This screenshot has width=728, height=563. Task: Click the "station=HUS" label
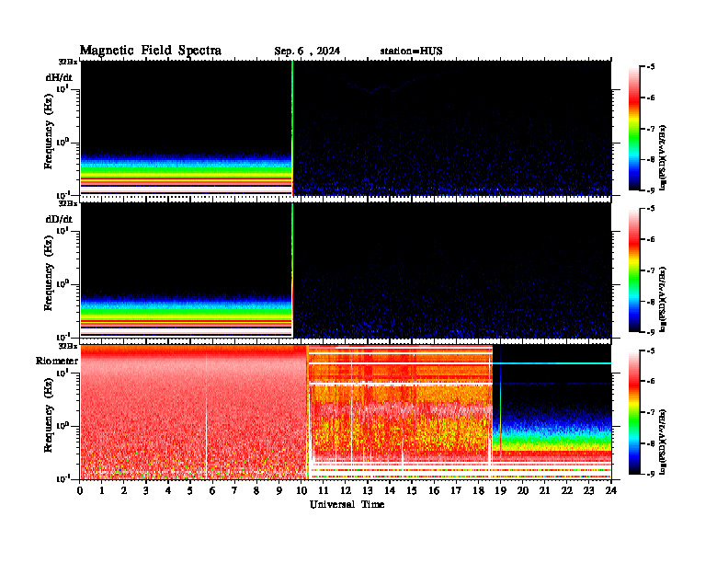pos(412,52)
